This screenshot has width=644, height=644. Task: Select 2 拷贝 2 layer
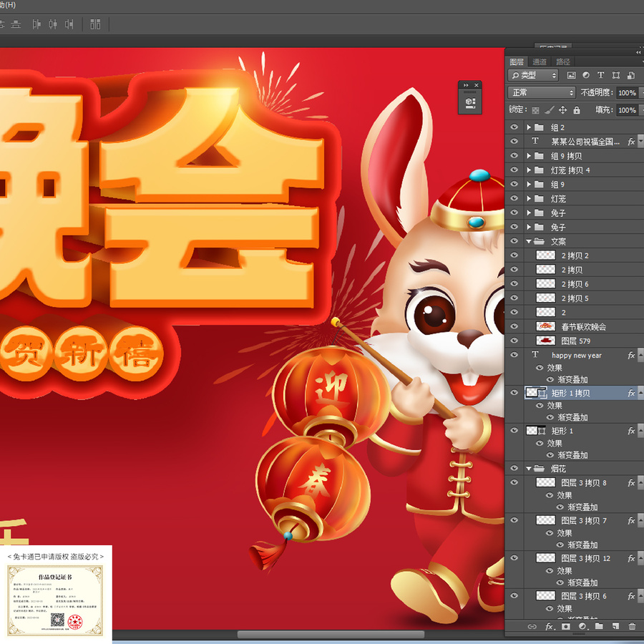(x=575, y=256)
